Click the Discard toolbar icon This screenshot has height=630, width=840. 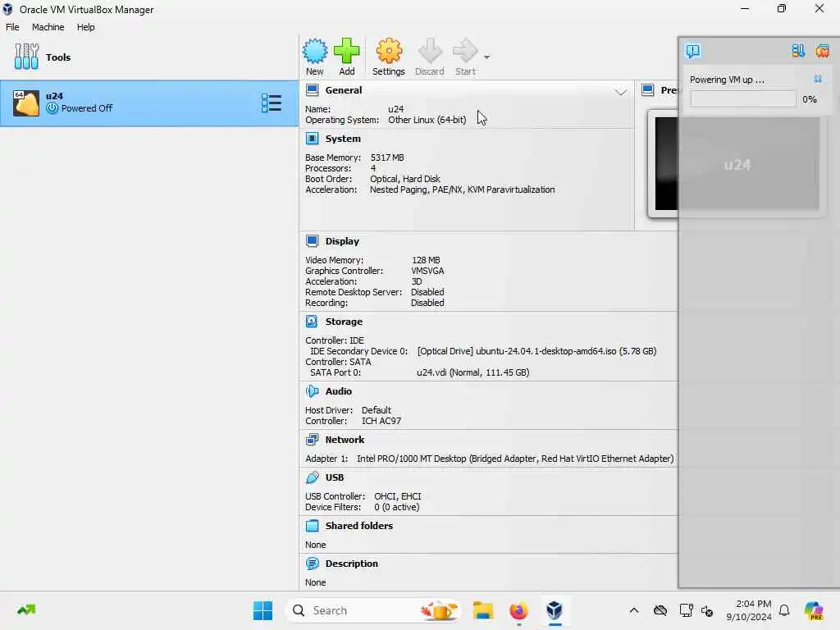click(x=430, y=52)
